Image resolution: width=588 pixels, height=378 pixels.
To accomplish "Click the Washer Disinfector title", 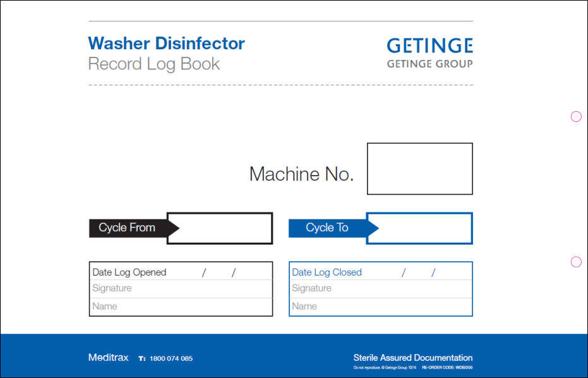I will pos(166,43).
